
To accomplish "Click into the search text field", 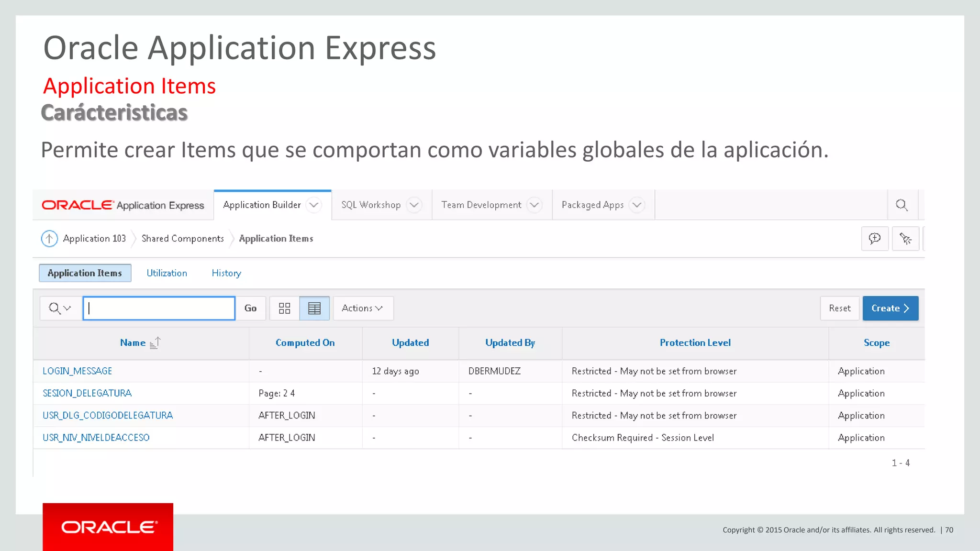I will click(x=159, y=308).
